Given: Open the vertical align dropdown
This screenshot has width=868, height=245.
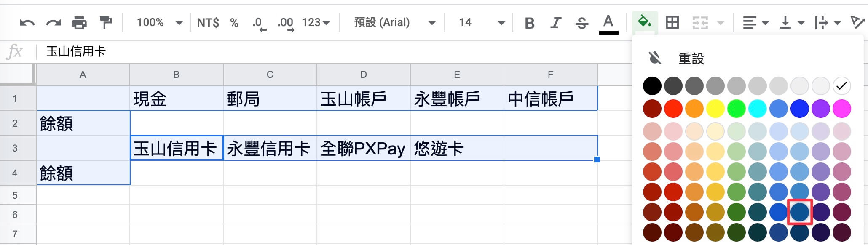Looking at the screenshot, I should click(791, 23).
